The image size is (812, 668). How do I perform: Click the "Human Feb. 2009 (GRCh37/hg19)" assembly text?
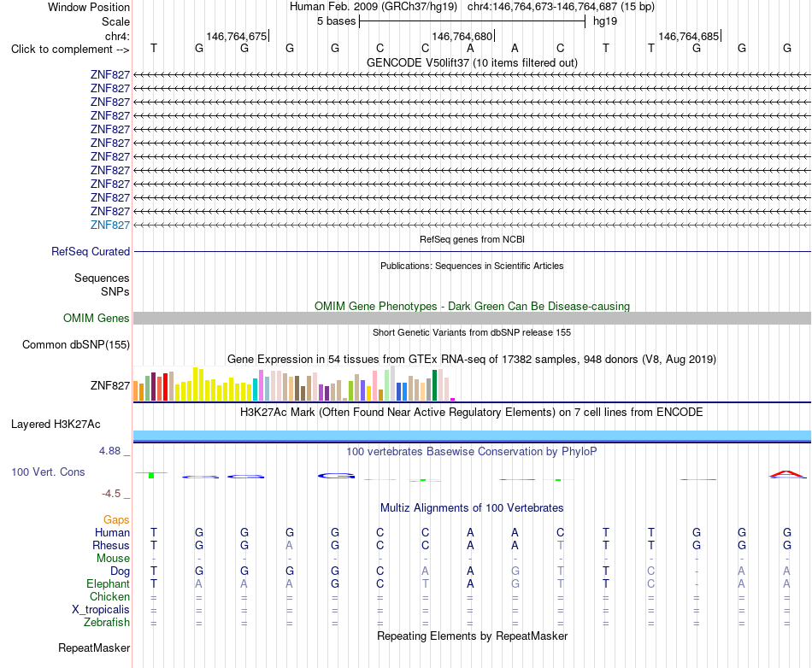(374, 7)
